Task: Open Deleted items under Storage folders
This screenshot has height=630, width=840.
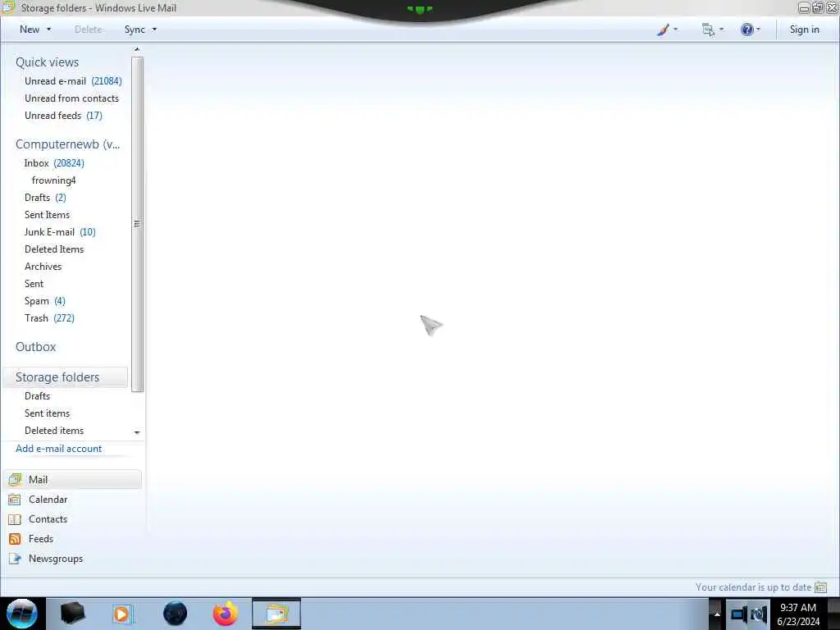Action: tap(54, 430)
